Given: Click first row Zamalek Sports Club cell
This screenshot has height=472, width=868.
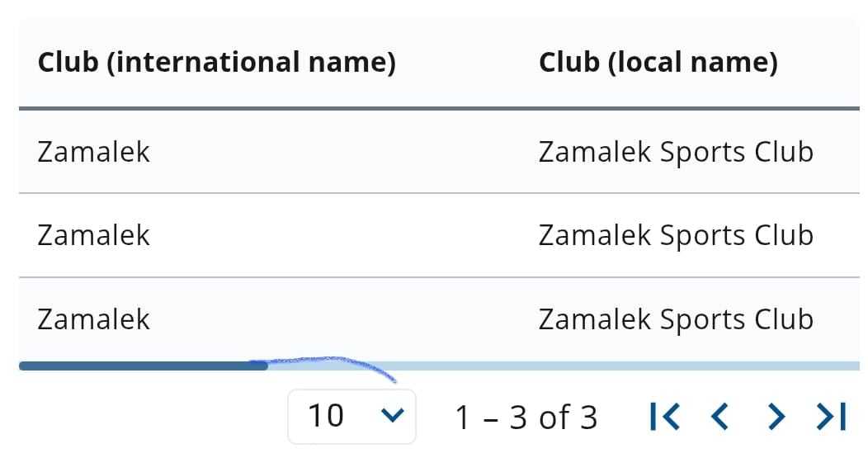Looking at the screenshot, I should pyautogui.click(x=676, y=152).
